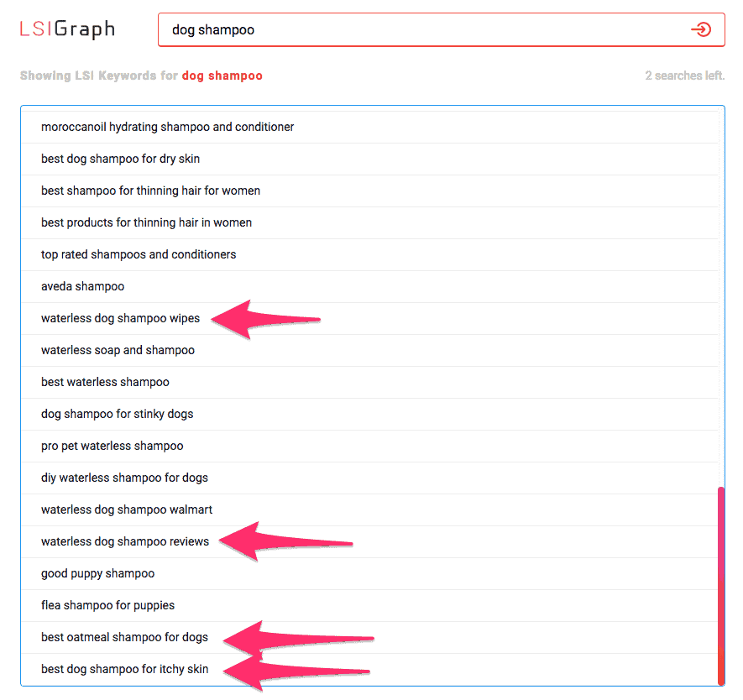Click 'diy waterless shampoo for dogs'
Image resolution: width=743 pixels, height=700 pixels.
click(x=123, y=478)
